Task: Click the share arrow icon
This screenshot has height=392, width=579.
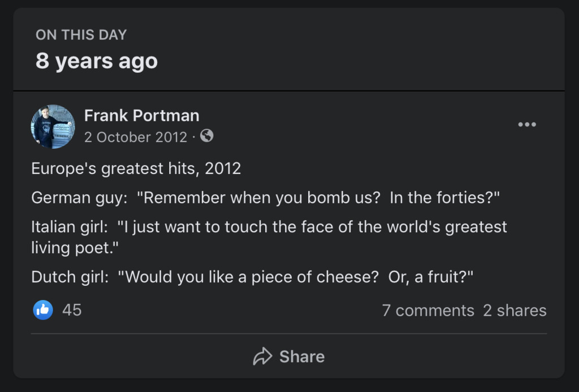Action: [262, 356]
